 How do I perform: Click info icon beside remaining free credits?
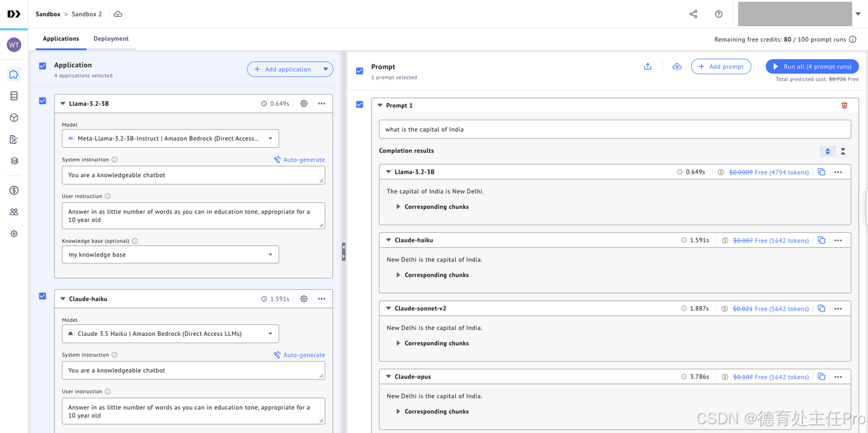click(x=852, y=39)
